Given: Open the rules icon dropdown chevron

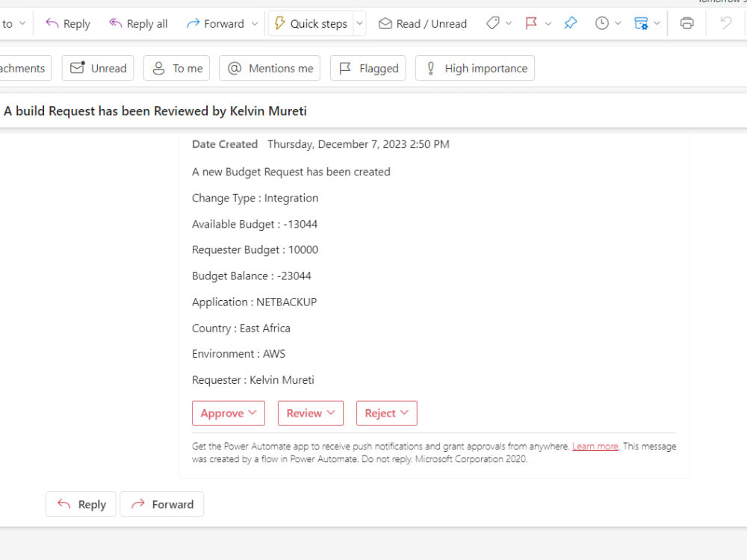Looking at the screenshot, I should [657, 23].
